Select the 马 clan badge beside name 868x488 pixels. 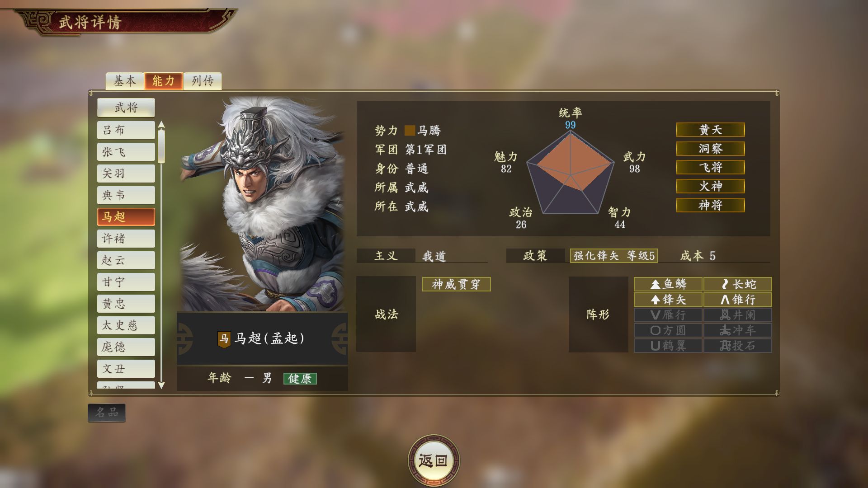point(224,339)
